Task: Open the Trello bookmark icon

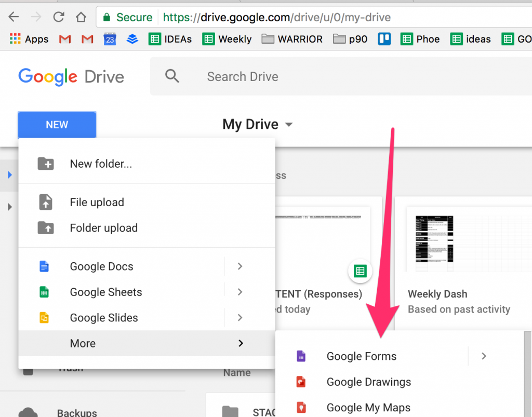Action: (384, 39)
